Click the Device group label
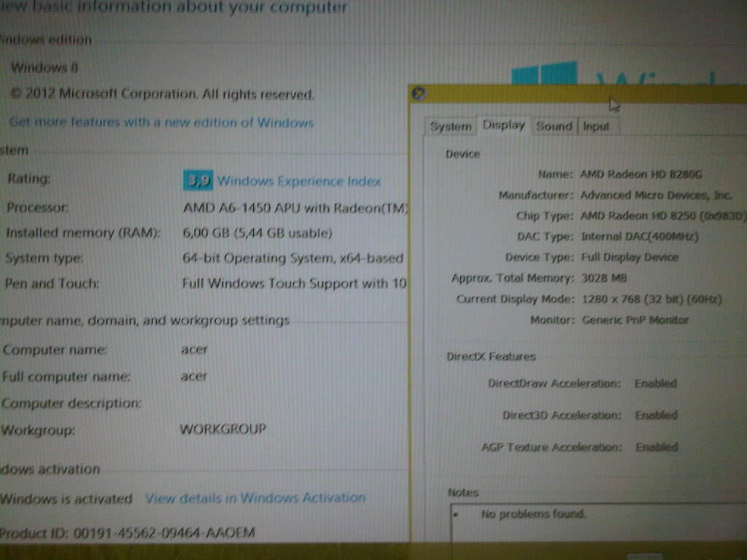The width and height of the screenshot is (747, 560). click(462, 155)
